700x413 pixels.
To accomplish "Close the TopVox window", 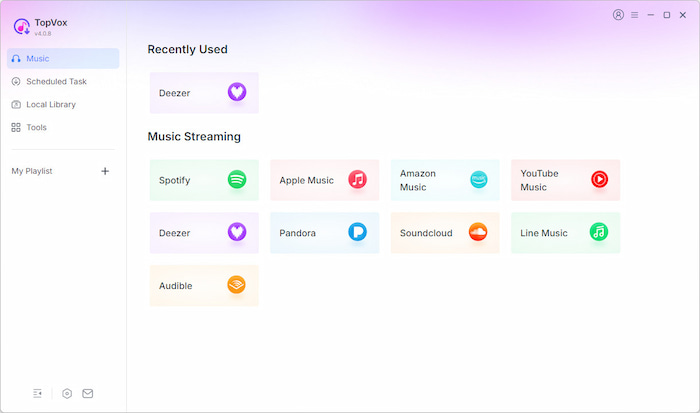I will click(683, 15).
